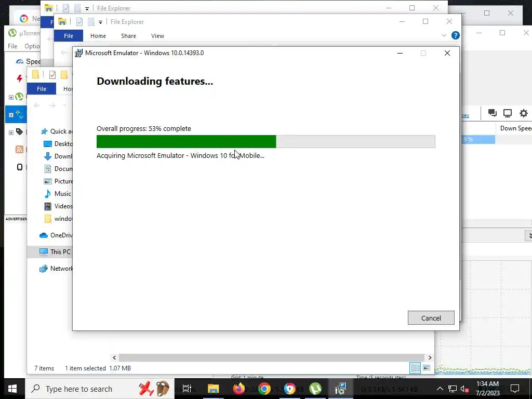
Task: Open Firefox from the taskbar
Action: (x=239, y=389)
